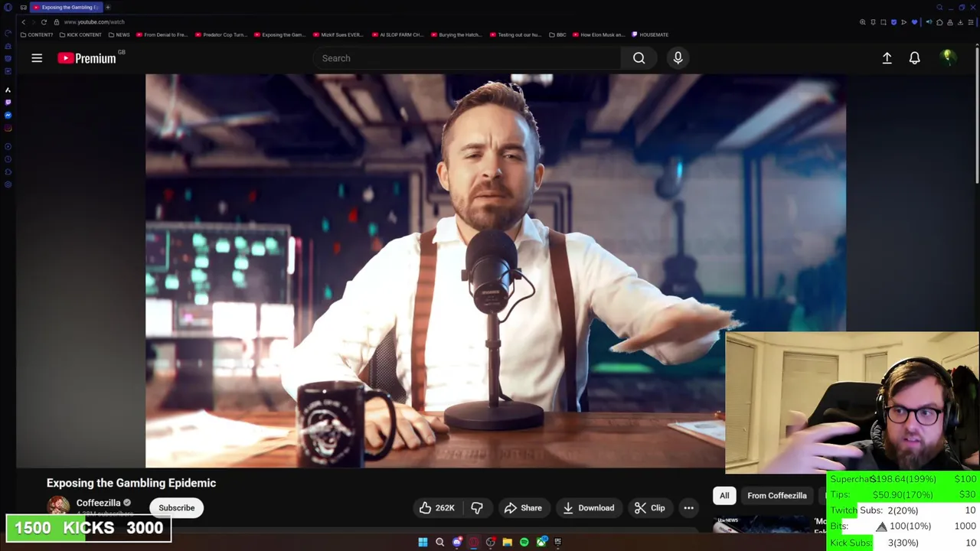
Task: Click the streamer webcam overlay
Action: [852, 403]
